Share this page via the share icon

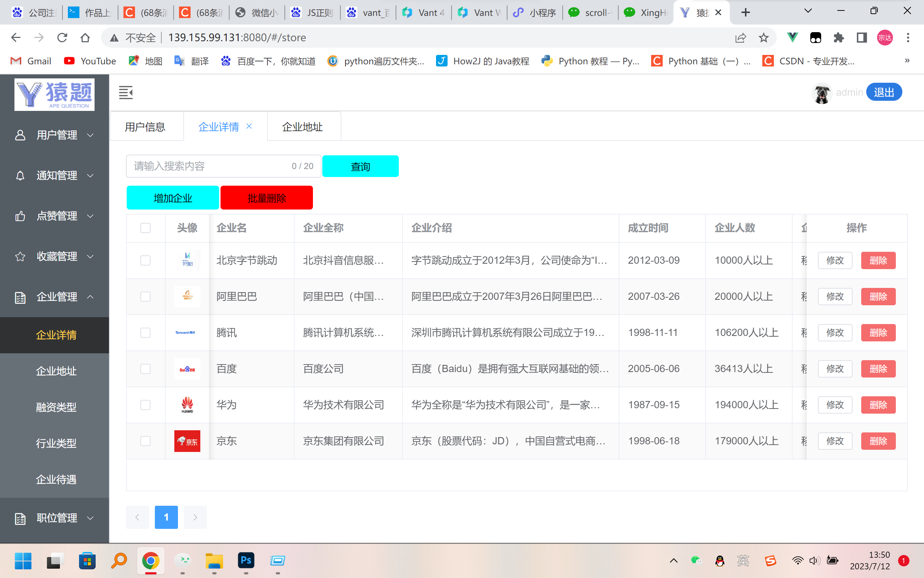pyautogui.click(x=741, y=38)
